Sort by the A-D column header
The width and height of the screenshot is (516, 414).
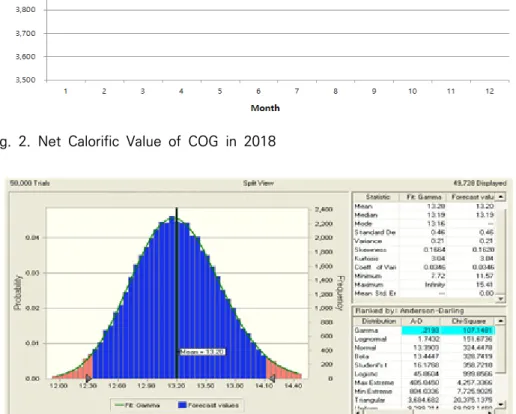[421, 321]
